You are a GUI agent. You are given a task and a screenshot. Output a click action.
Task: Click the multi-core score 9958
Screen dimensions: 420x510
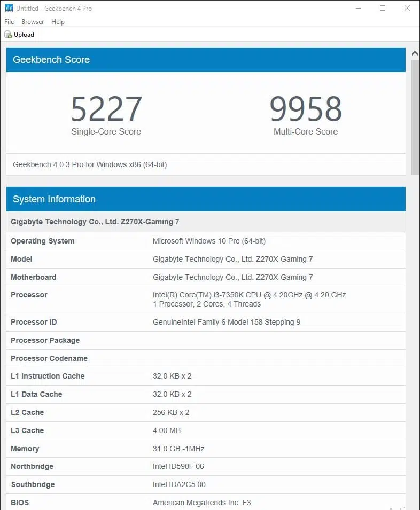(x=306, y=108)
